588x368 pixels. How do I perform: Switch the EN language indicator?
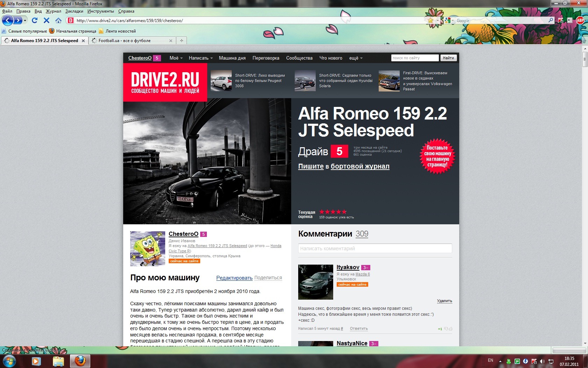(x=490, y=360)
